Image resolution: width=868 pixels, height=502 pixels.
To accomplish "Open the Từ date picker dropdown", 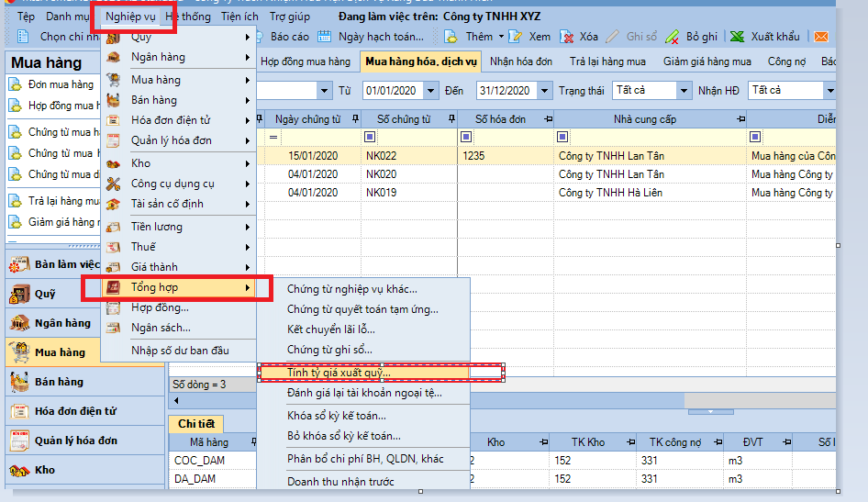I will 430,90.
